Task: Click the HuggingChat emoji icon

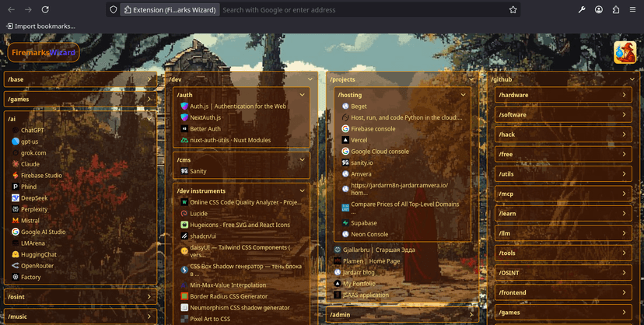Action: 16,254
